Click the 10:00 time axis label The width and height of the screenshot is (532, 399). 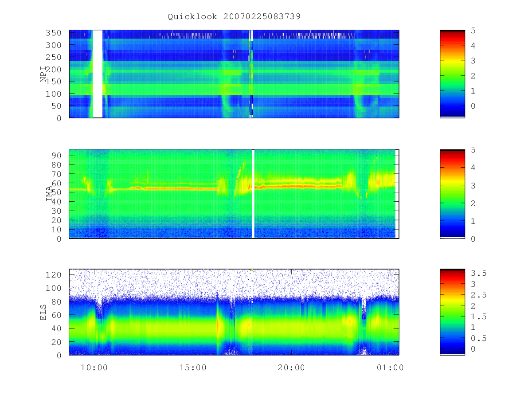coord(94,368)
